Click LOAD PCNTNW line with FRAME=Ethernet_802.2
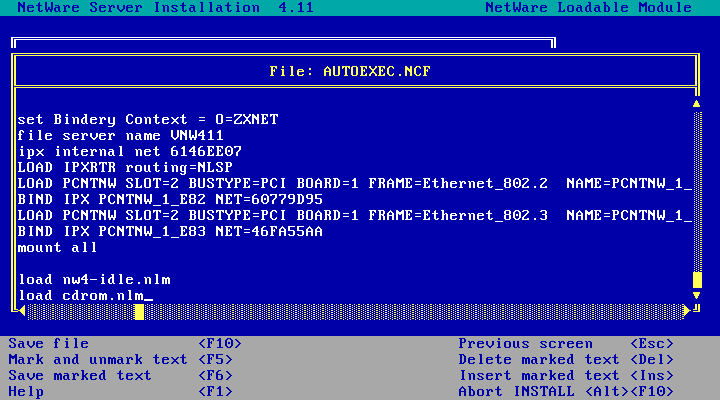The height and width of the screenshot is (400, 720). (354, 184)
